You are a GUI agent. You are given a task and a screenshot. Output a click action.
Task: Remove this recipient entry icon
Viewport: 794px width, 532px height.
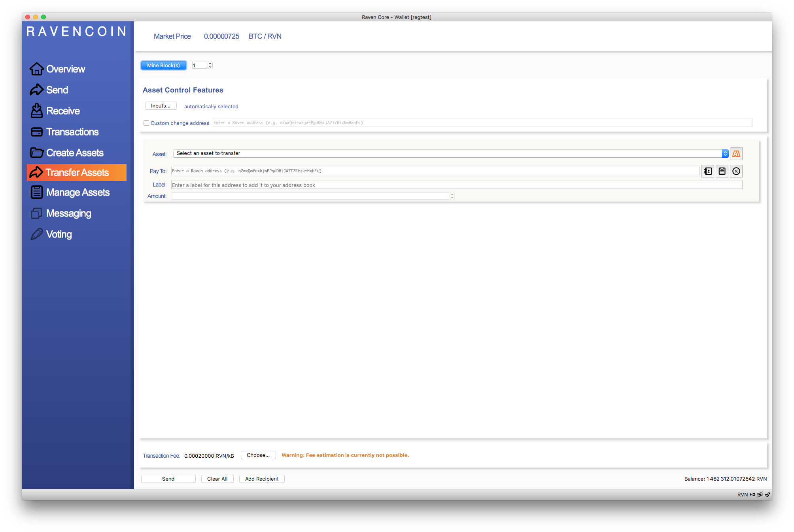coord(736,171)
